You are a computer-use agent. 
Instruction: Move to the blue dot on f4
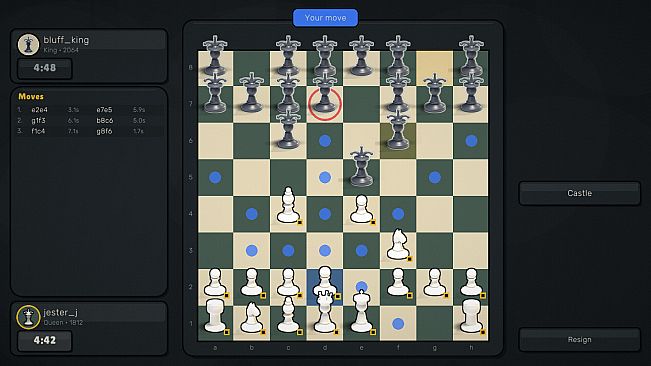[x=398, y=214]
